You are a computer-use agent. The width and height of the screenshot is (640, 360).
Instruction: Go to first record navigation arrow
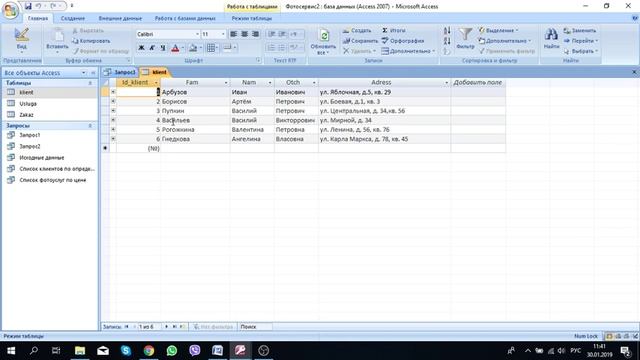point(126,327)
